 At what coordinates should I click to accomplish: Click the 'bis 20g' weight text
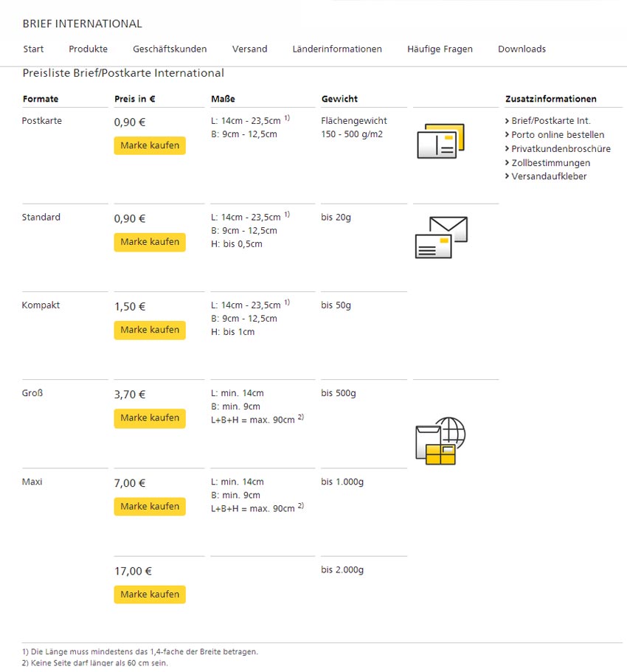point(336,218)
